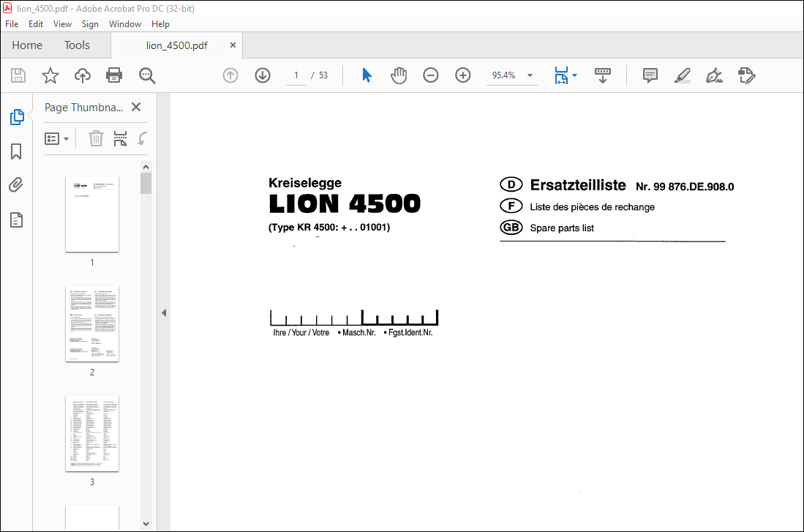Click 'Fgst.Ident.Nr.' label text
804x532 pixels.
coord(409,332)
